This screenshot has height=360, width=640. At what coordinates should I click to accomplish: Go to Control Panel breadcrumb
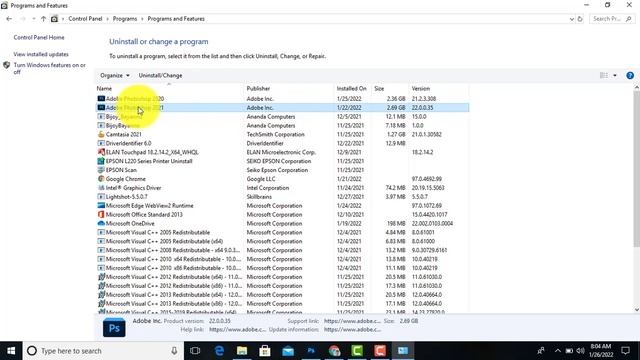85,19
